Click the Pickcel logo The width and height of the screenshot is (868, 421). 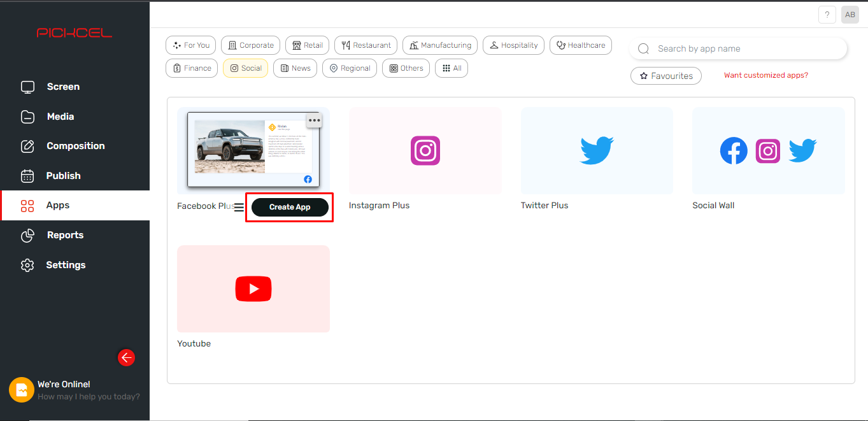pos(75,32)
